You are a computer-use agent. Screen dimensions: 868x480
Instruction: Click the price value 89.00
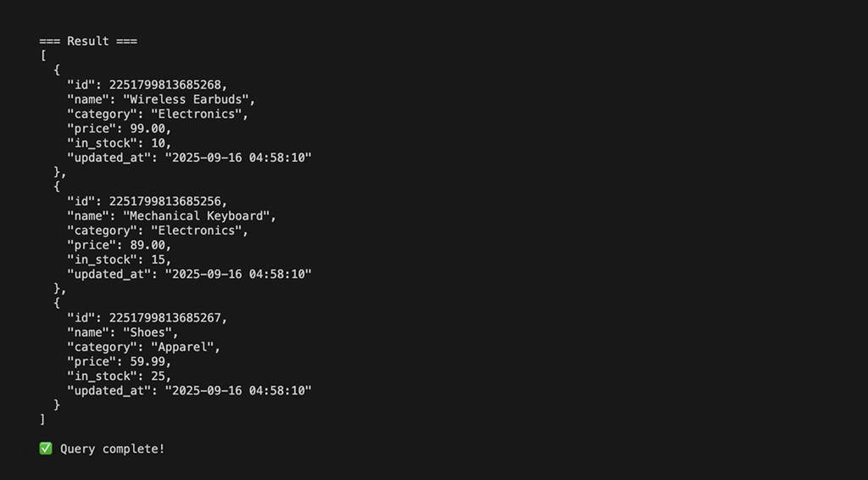pos(150,245)
